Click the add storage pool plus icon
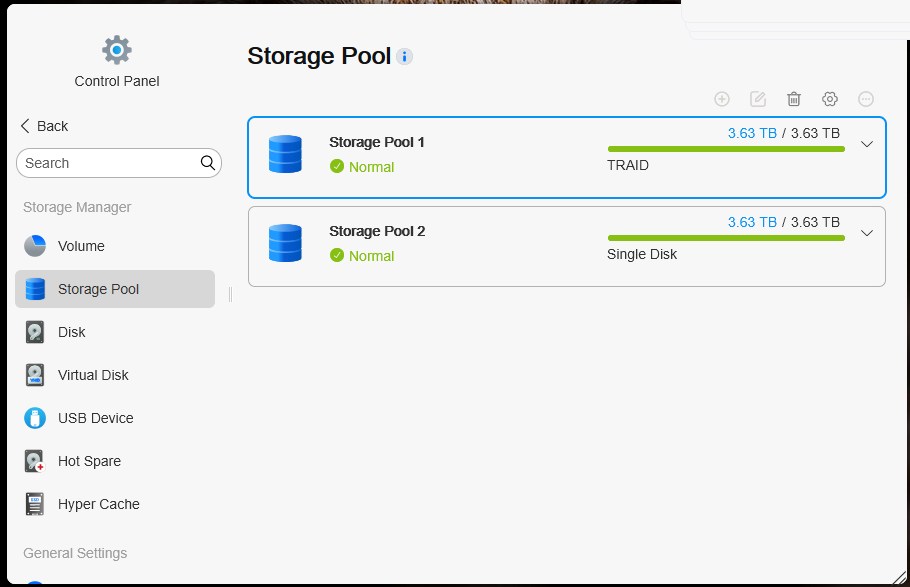The height and width of the screenshot is (587, 910). click(x=721, y=99)
